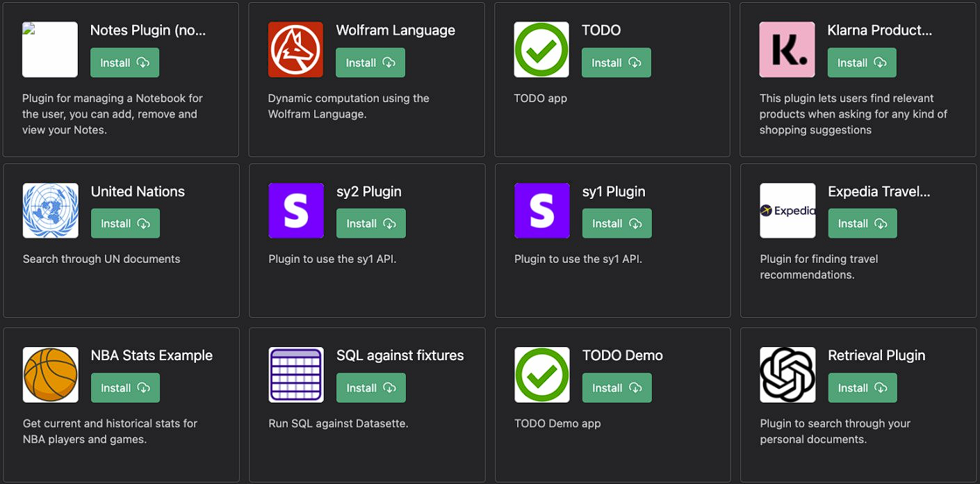Screen dimensions: 980x484
Task: Click the NBA Stats basketball icon
Action: [51, 375]
